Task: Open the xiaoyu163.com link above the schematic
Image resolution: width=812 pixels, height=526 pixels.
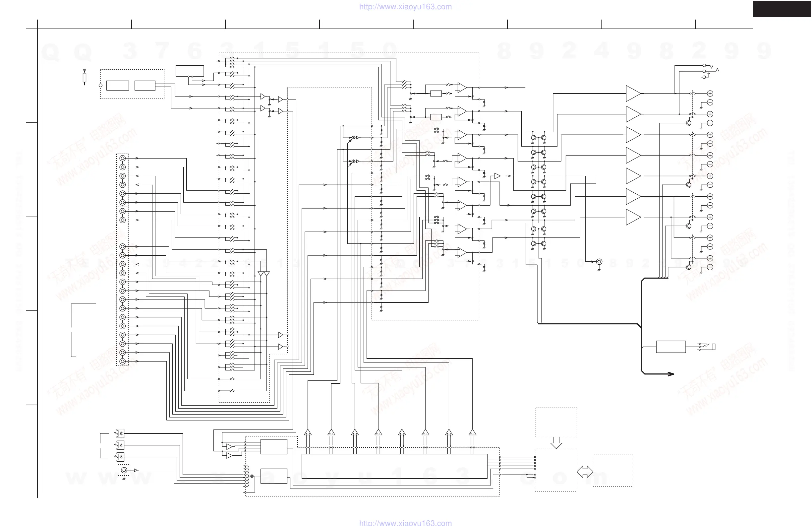Action: click(x=405, y=7)
